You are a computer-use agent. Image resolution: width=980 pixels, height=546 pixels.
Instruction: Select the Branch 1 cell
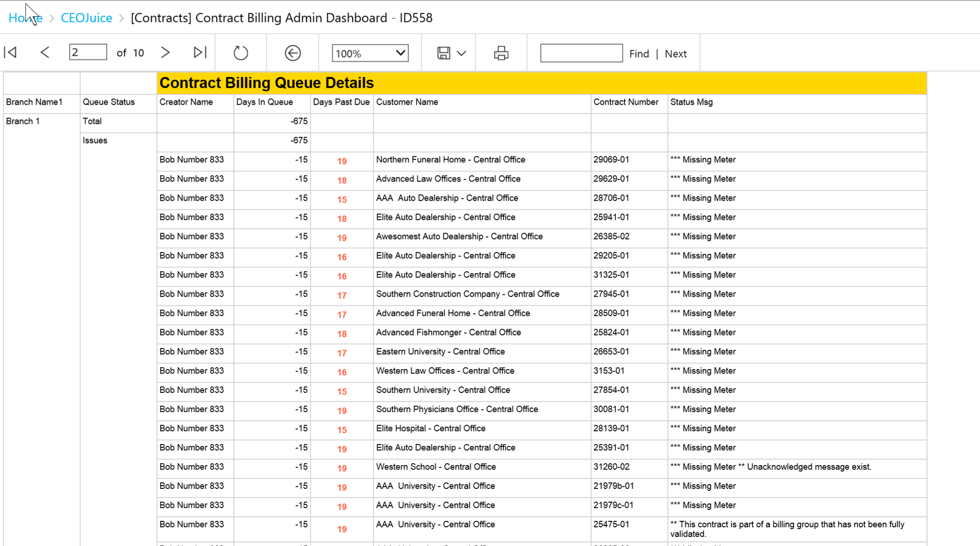coord(23,121)
